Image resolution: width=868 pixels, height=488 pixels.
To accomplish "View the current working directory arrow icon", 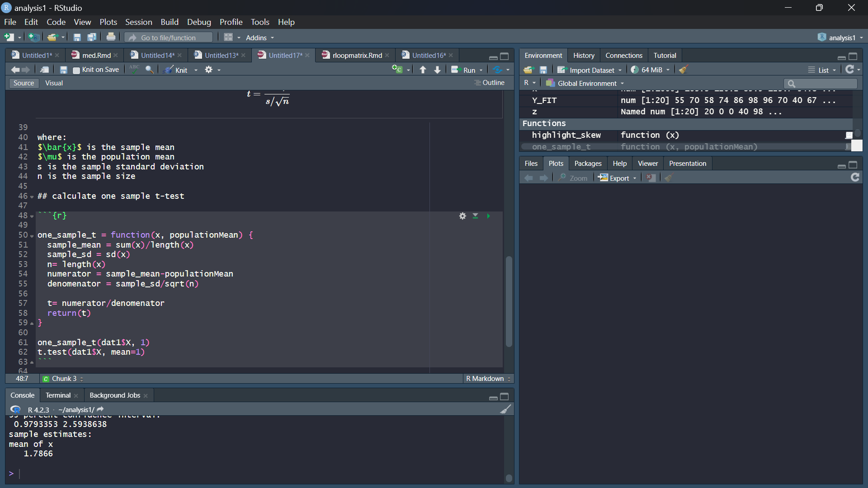I will tap(100, 409).
